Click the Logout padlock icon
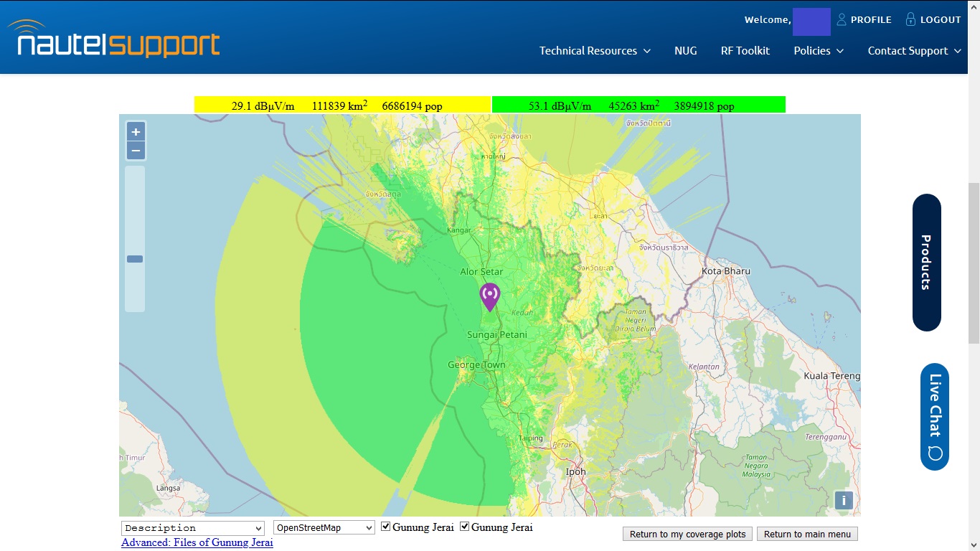The image size is (980, 551). coord(910,19)
